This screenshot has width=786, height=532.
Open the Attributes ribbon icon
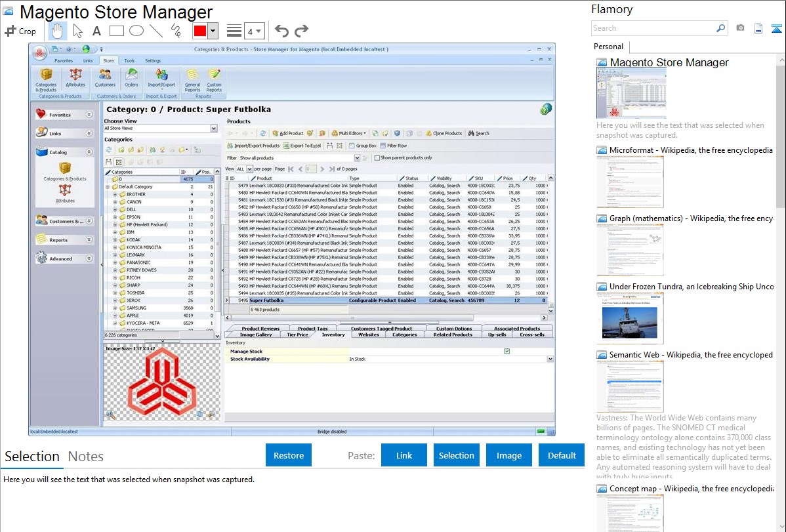[75, 78]
